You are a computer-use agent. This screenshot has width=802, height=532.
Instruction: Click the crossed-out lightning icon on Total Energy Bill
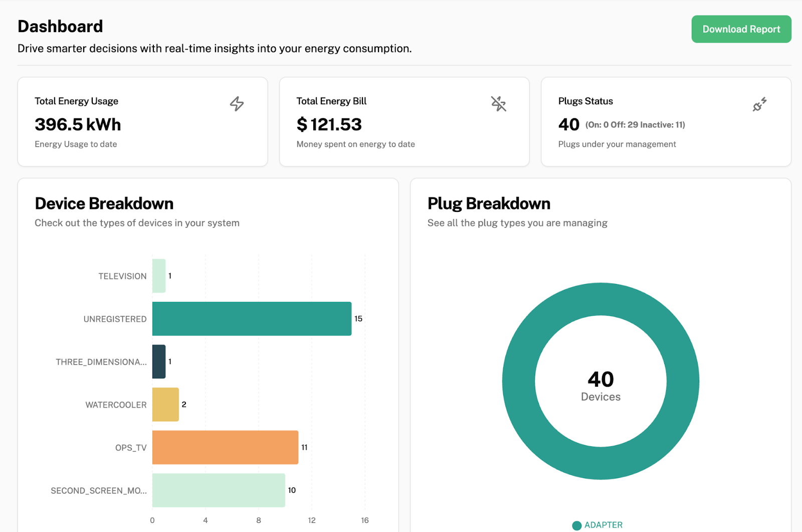pos(499,104)
